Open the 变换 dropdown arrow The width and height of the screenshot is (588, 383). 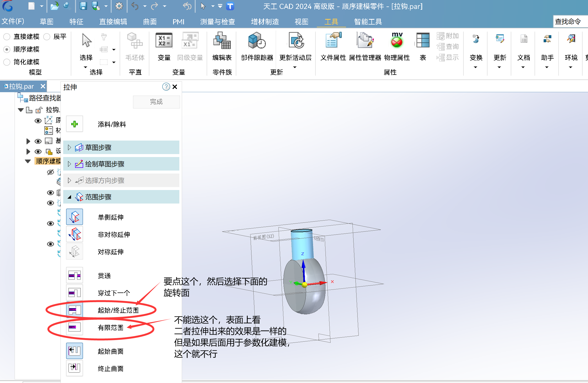476,67
